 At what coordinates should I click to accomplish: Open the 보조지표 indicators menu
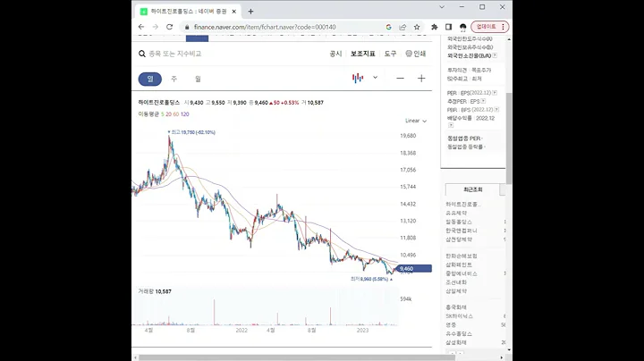tap(362, 54)
